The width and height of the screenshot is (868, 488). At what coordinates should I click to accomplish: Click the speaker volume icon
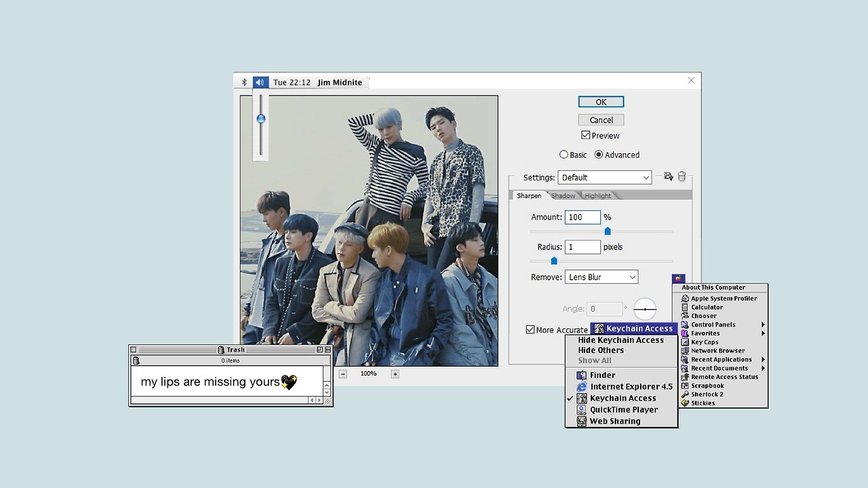[x=260, y=82]
